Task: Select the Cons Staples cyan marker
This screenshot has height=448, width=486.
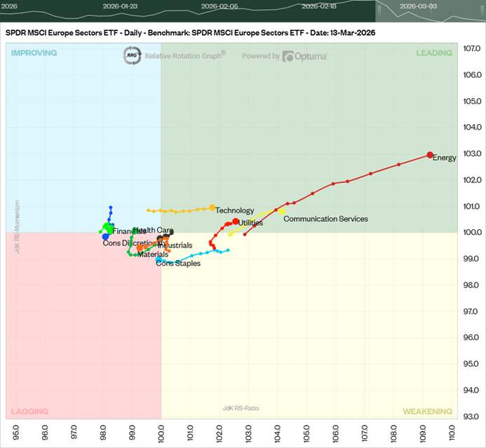Action: (x=159, y=260)
